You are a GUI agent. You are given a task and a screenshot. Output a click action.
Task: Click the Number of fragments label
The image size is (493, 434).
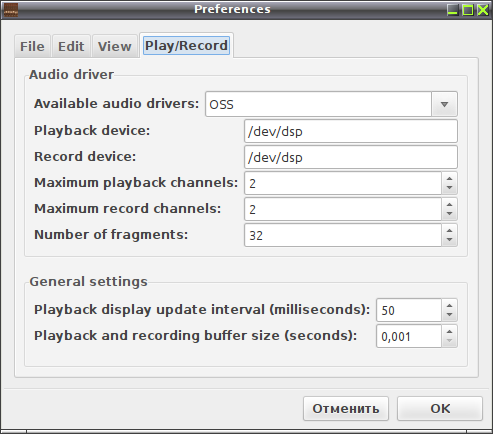[x=111, y=235]
